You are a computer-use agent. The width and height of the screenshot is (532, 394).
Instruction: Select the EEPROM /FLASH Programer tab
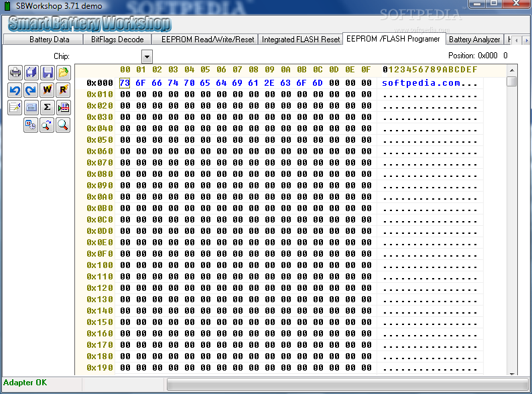click(393, 39)
